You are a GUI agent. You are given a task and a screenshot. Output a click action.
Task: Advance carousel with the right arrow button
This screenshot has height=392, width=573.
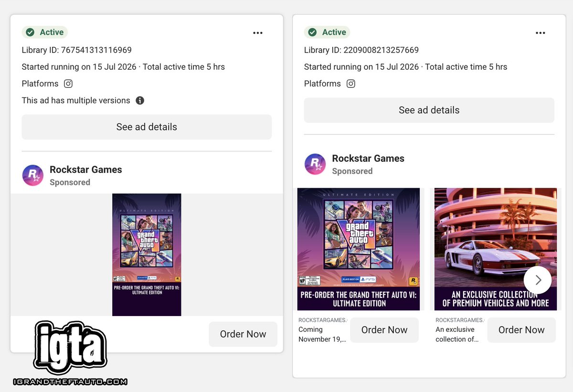coord(538,280)
